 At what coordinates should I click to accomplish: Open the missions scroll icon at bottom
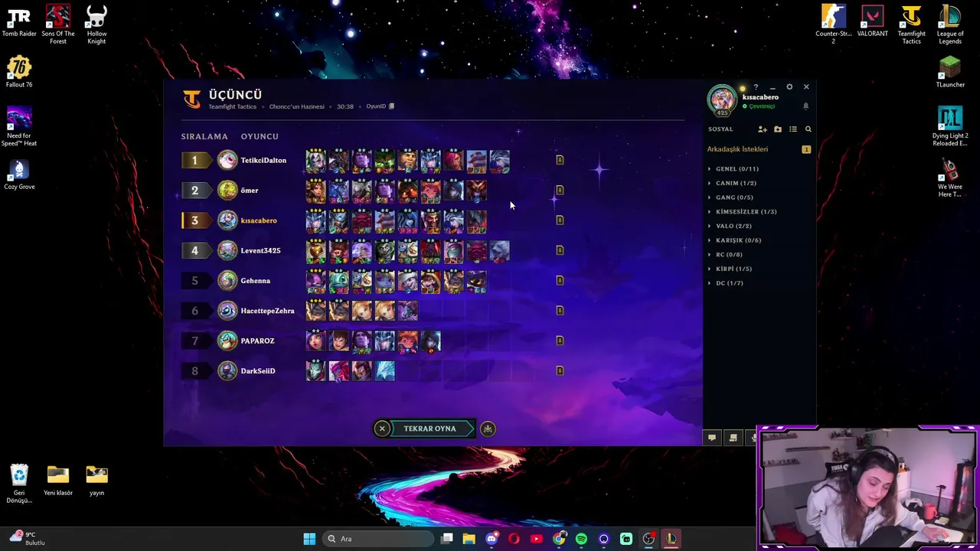733,438
